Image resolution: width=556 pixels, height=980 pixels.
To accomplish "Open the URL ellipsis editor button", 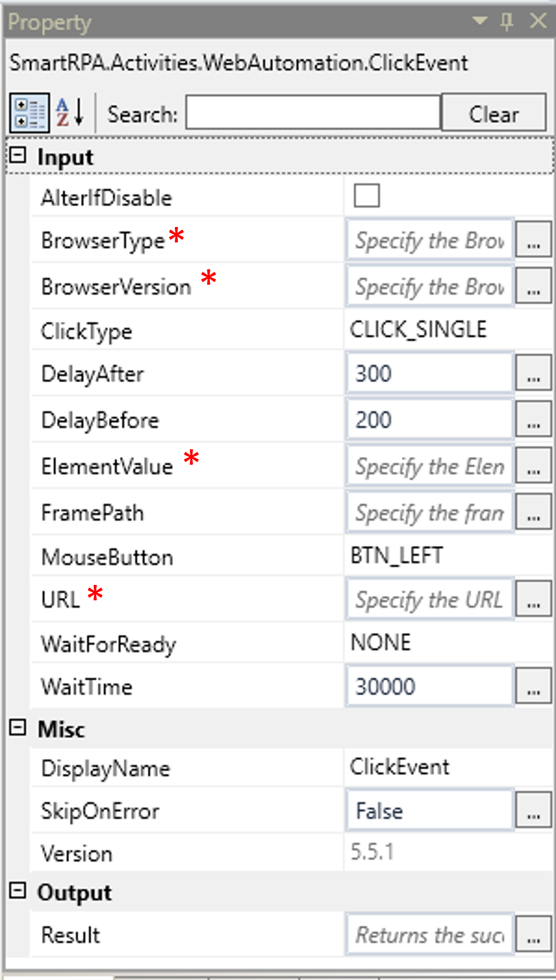I will tap(533, 599).
